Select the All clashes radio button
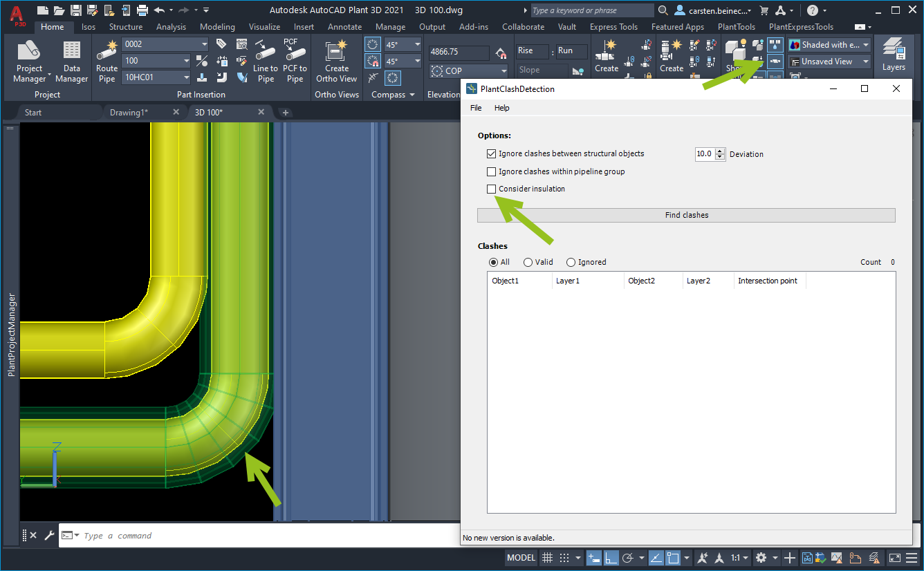 coord(493,262)
